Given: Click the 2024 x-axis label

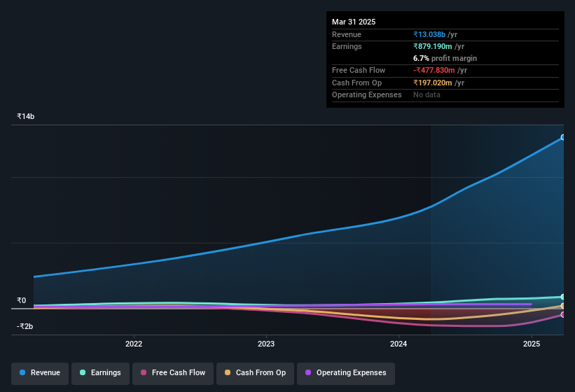Looking at the screenshot, I should (399, 344).
